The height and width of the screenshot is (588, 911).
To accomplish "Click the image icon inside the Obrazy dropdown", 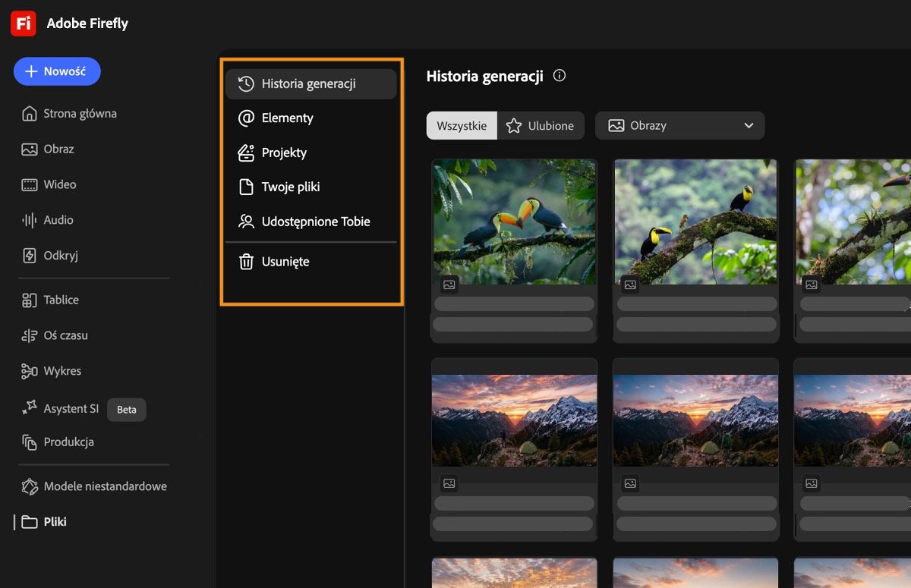I will (616, 126).
